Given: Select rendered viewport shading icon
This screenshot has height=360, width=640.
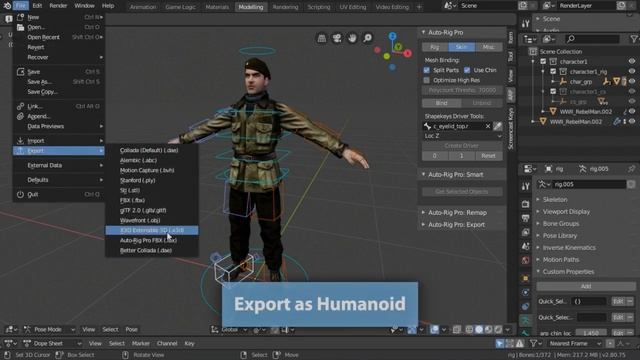Looking at the screenshot, I should (498, 329).
